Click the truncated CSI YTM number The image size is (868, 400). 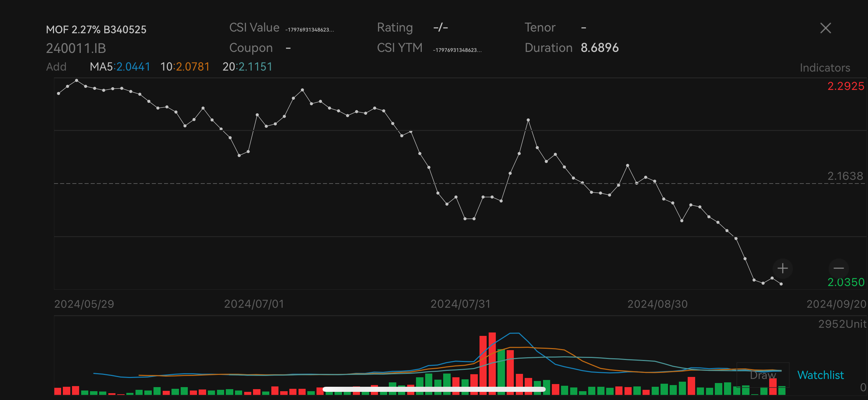tap(457, 50)
